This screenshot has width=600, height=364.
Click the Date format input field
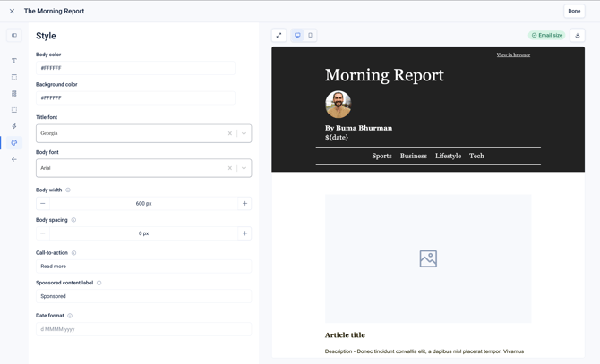coord(143,329)
